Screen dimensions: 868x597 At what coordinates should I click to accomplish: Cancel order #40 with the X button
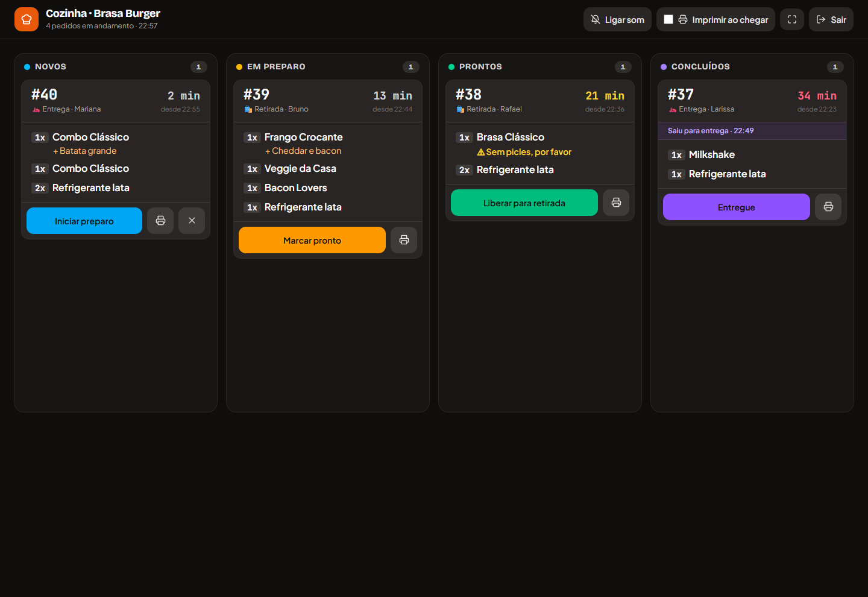192,221
